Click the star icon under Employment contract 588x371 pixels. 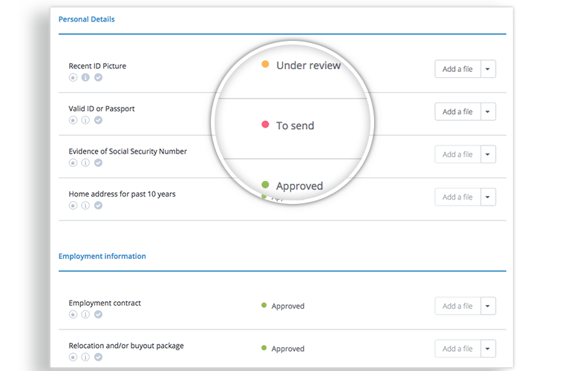coord(73,315)
